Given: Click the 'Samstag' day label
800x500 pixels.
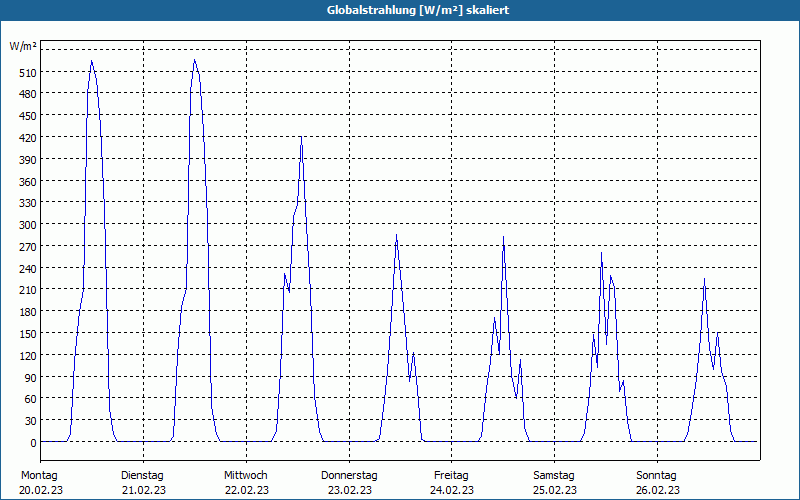Looking at the screenshot, I should pos(554,476).
